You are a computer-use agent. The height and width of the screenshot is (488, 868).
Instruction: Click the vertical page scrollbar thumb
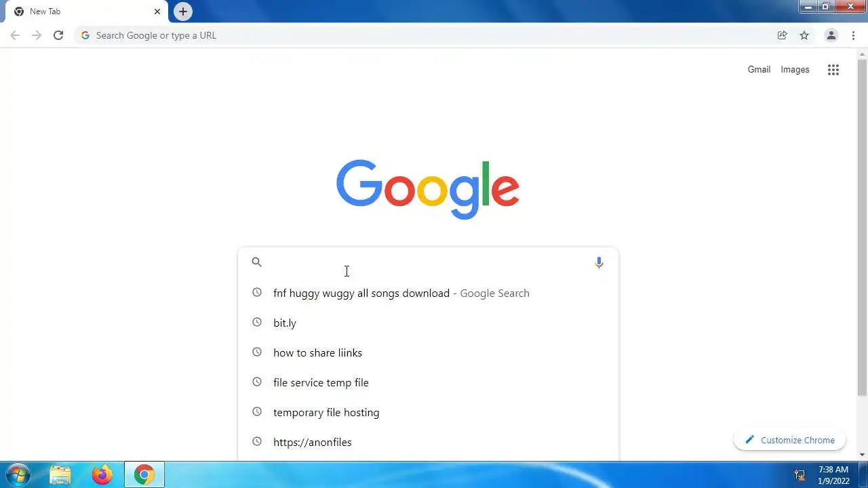click(862, 227)
